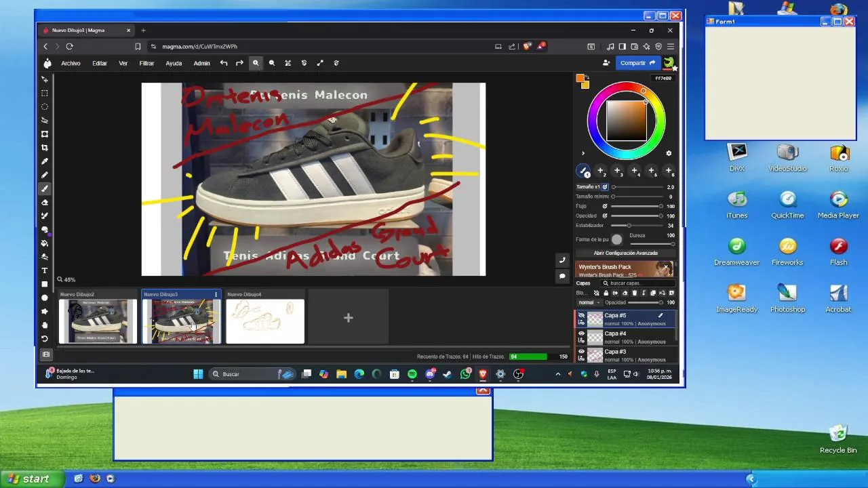
Task: Select the Pencil tool
Action: (x=45, y=175)
